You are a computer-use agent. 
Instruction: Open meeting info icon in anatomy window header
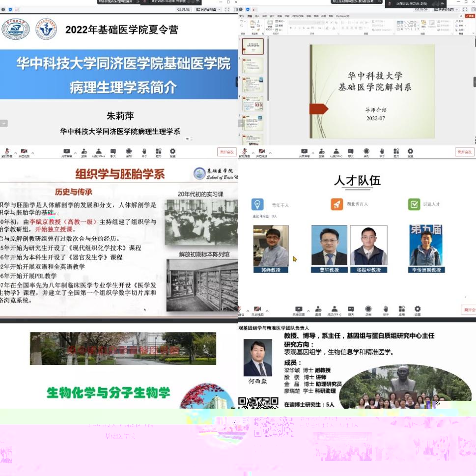[x=241, y=9]
